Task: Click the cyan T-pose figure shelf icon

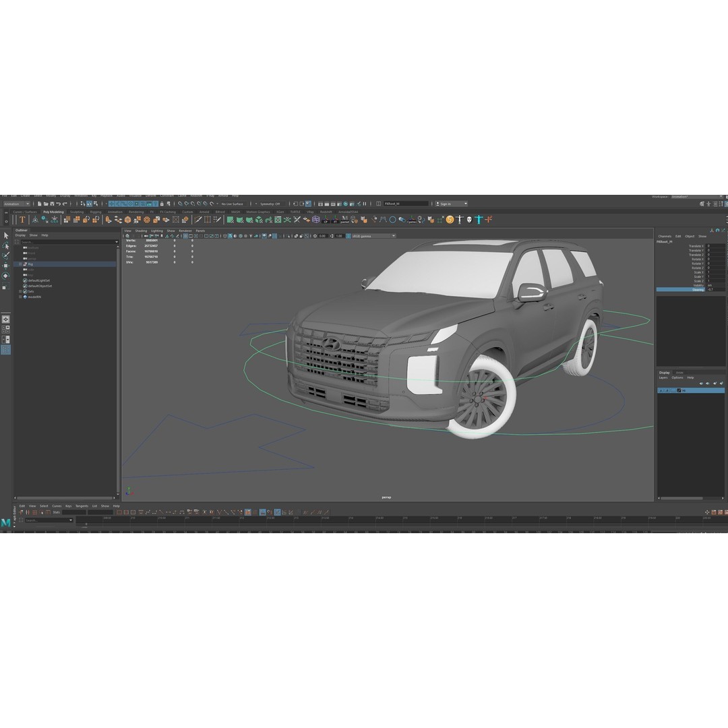Action: click(x=479, y=220)
